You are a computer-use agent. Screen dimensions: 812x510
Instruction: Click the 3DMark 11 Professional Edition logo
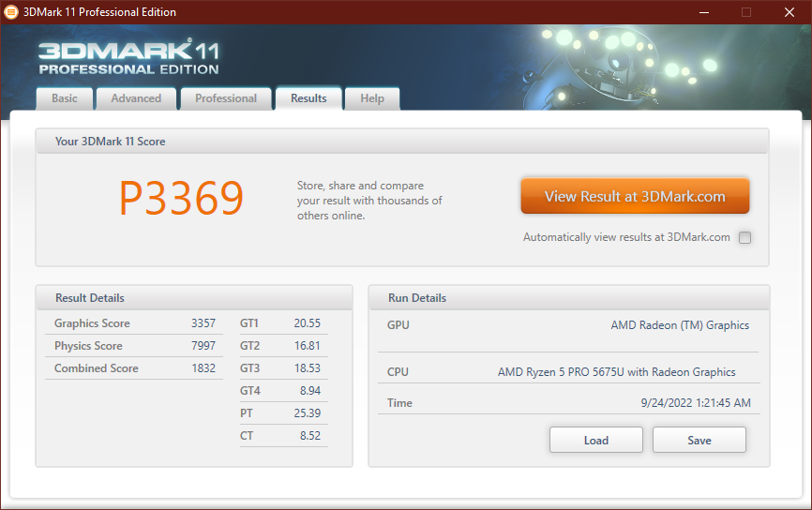129,57
